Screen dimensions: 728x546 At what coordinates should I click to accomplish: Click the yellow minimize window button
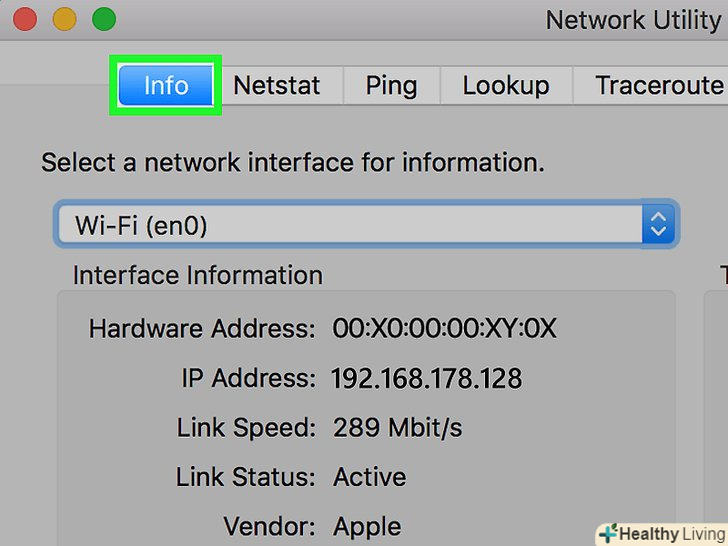point(63,19)
